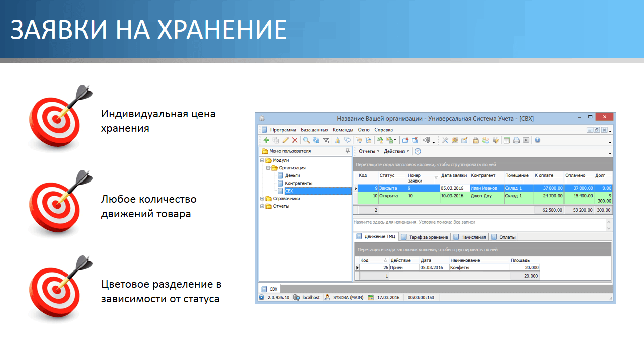Click the green plus Add record icon
Screen dimensions: 644x362
(x=266, y=140)
